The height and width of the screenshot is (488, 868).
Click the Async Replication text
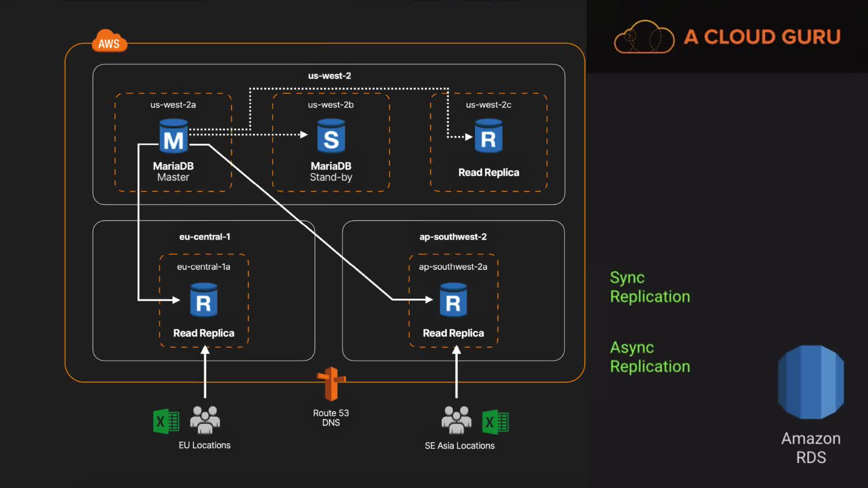tap(650, 357)
